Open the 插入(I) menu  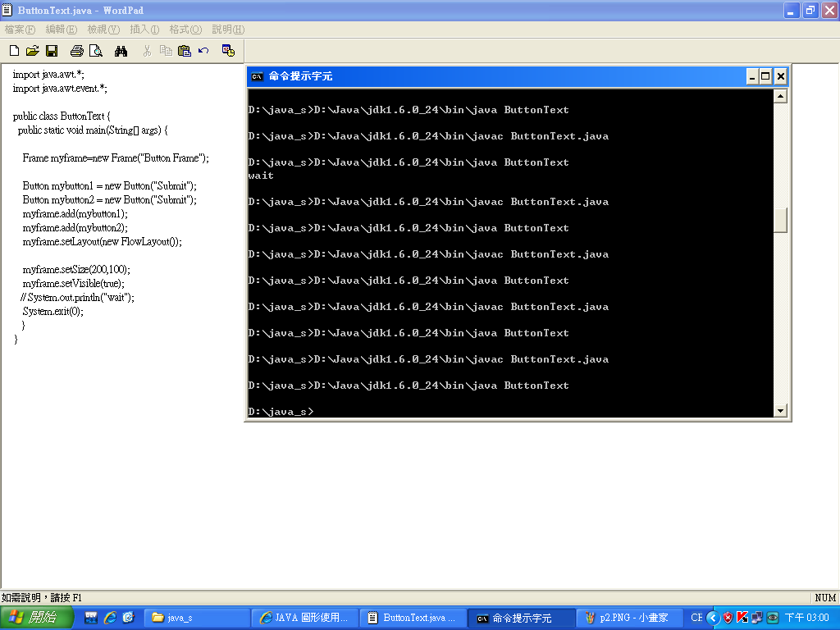(144, 30)
